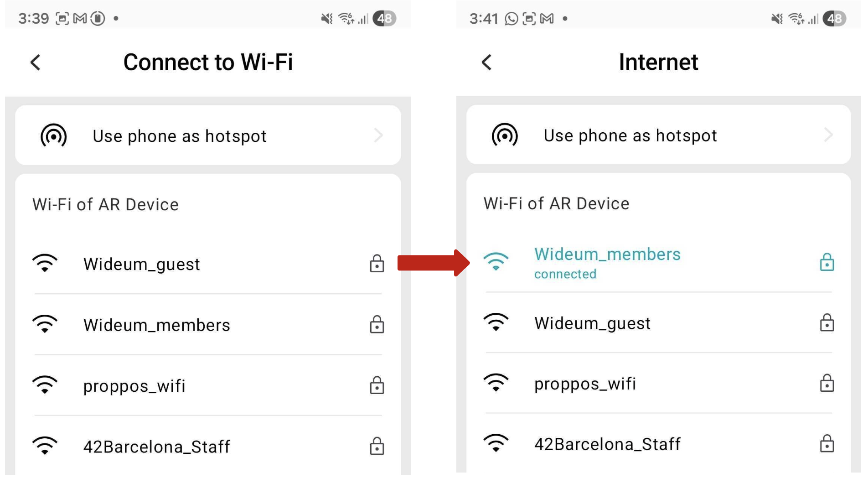Choose proppos_wifi on Connect to Wi-Fi screen
This screenshot has height=478, width=868.
[x=208, y=385]
